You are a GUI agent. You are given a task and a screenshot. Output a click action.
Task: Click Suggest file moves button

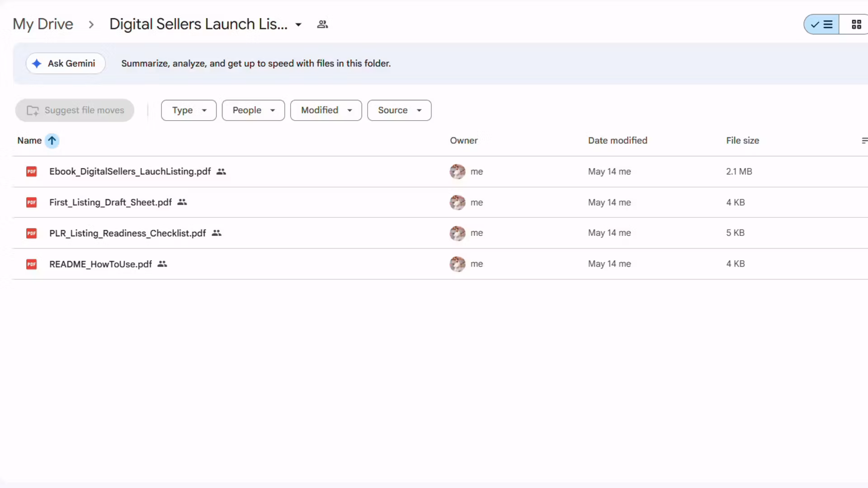[x=75, y=110]
